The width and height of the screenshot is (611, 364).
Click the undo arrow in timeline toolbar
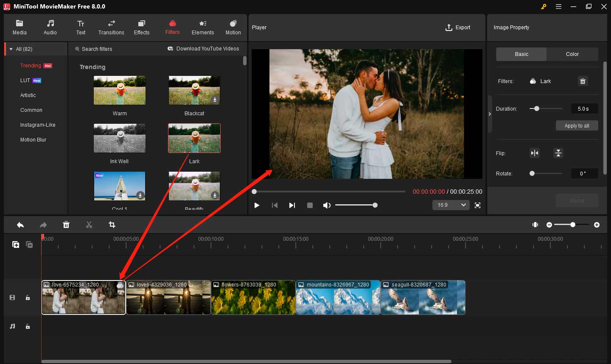pyautogui.click(x=20, y=225)
